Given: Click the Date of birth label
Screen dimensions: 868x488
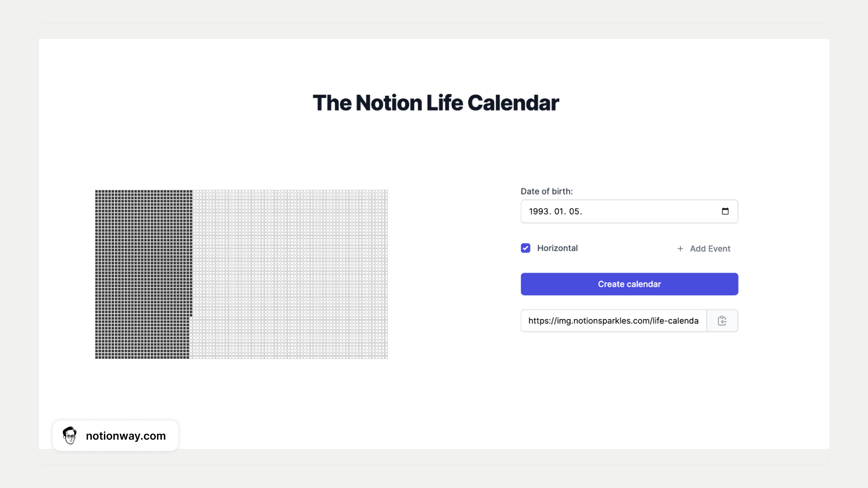Looking at the screenshot, I should coord(547,192).
